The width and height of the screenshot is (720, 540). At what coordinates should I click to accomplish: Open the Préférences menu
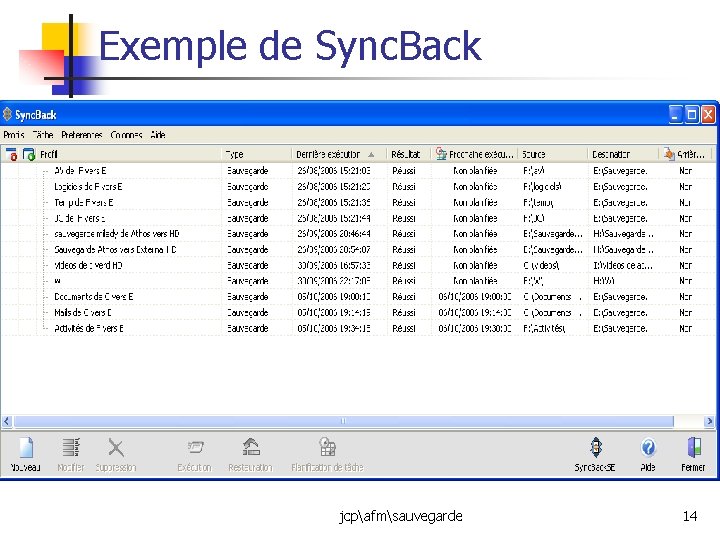(x=82, y=135)
